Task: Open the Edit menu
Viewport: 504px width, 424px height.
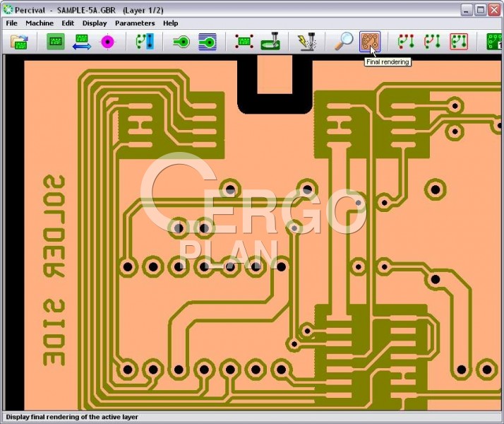Action: pos(68,23)
